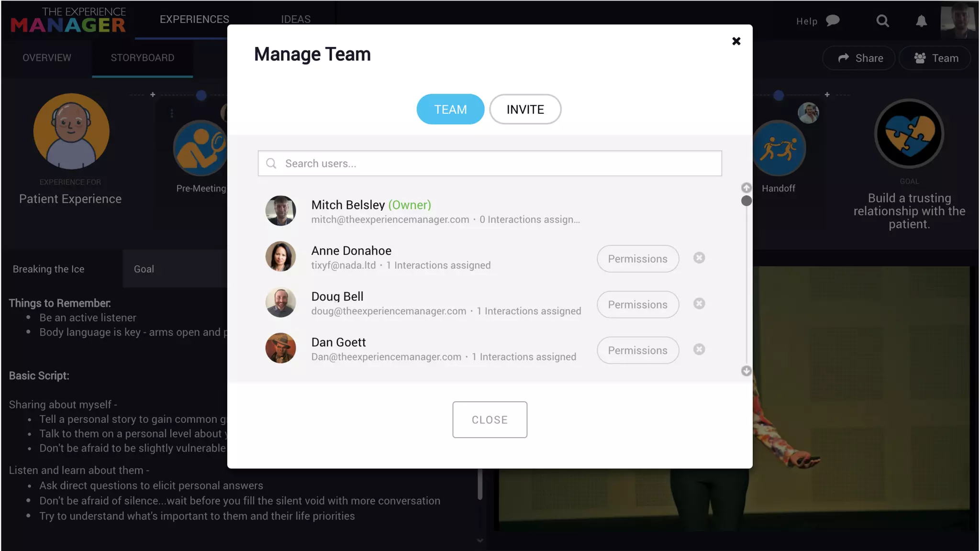Close the Manage Team dialog with X
Screen dimensions: 980x551
coord(736,41)
